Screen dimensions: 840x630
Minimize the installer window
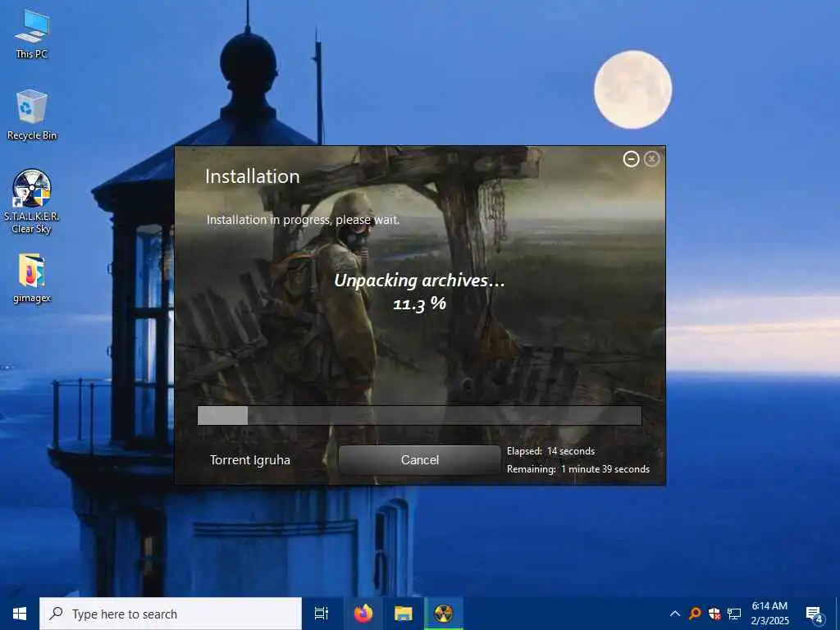coord(631,159)
